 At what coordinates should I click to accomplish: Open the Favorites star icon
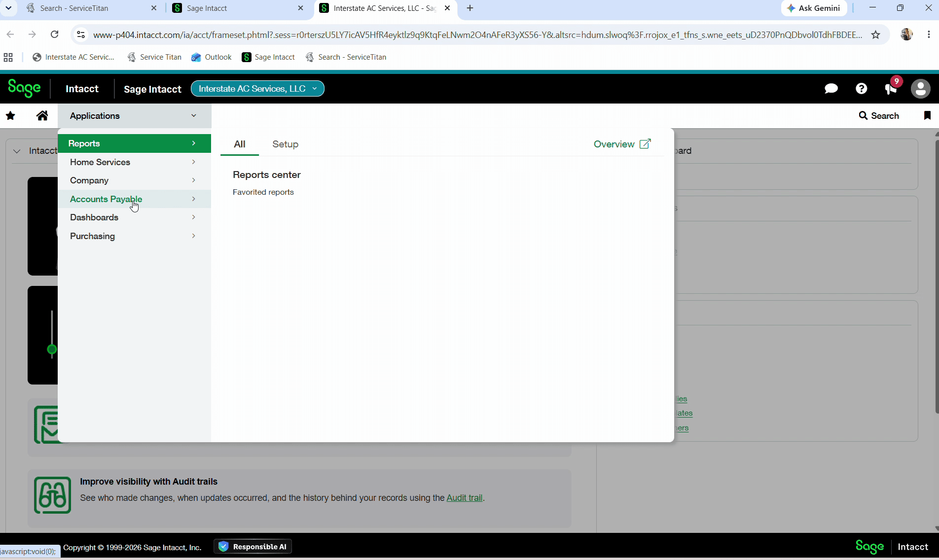pyautogui.click(x=10, y=116)
